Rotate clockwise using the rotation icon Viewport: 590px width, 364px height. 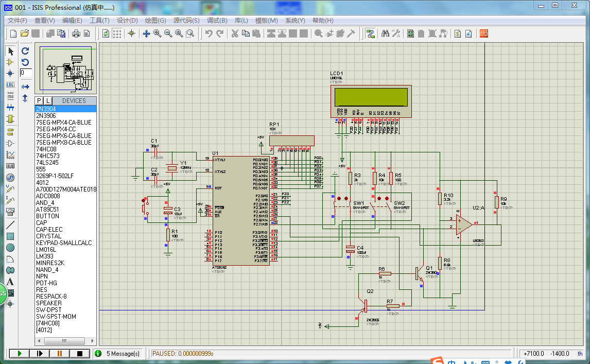coord(25,51)
